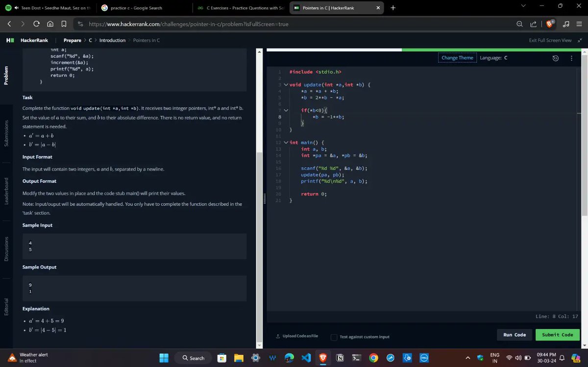The width and height of the screenshot is (588, 367).
Task: Click the Submit Code button
Action: coord(558,335)
